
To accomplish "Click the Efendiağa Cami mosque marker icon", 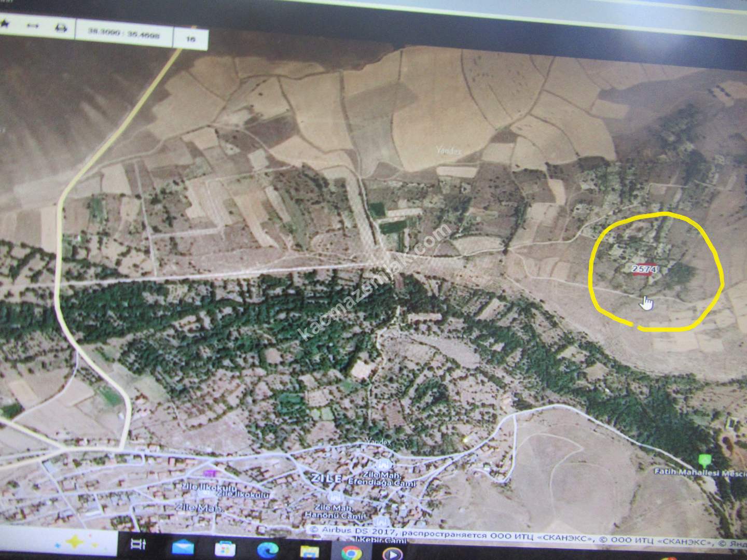I will coord(383,463).
